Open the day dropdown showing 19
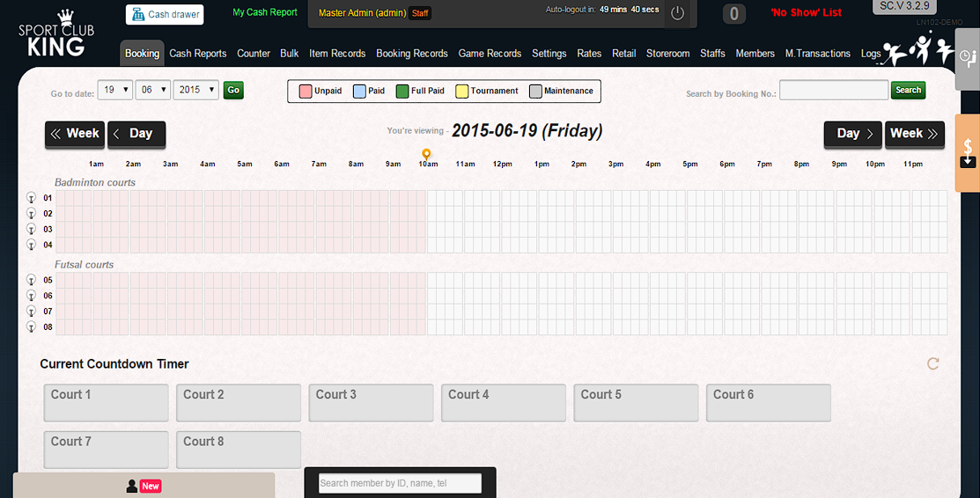This screenshot has width=980, height=498. [x=115, y=90]
